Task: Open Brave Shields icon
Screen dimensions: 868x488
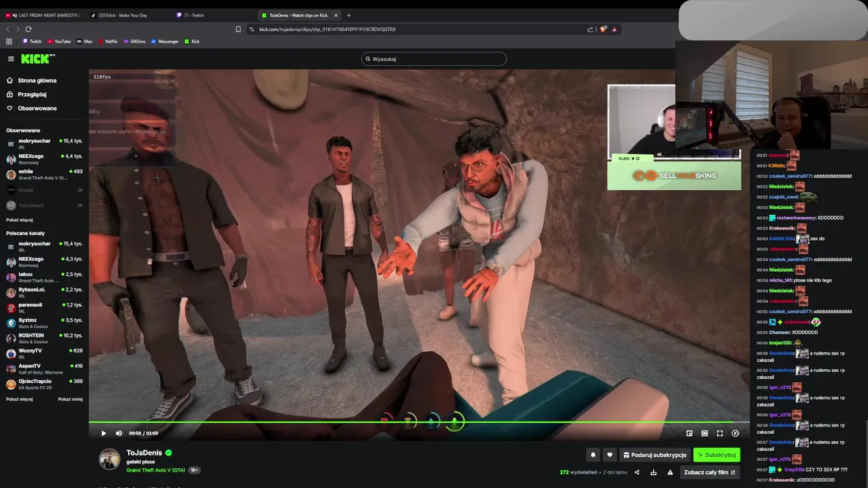Action: (x=603, y=29)
